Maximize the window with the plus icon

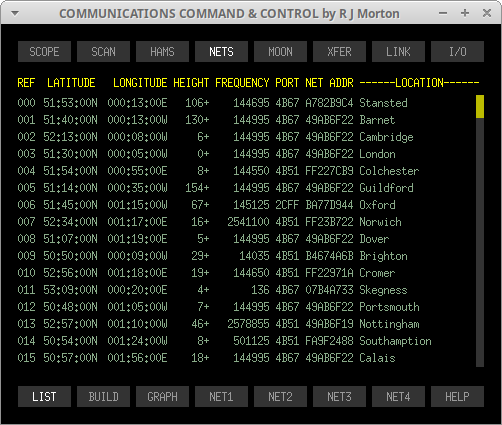tap(465, 13)
